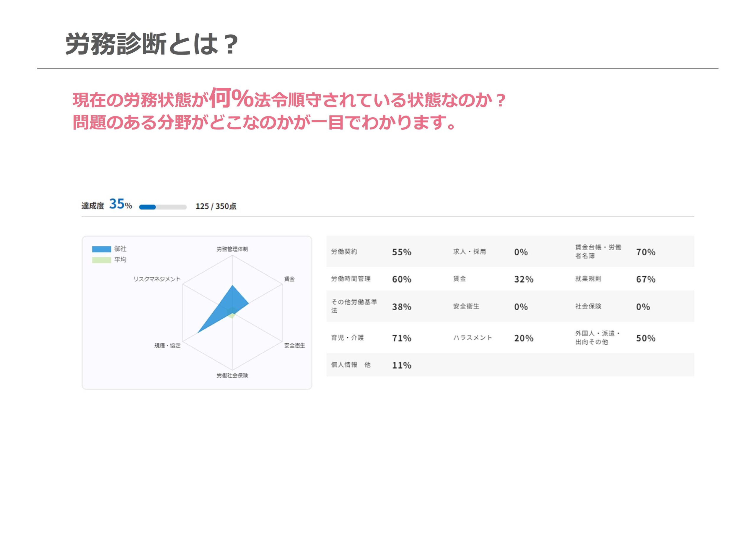This screenshot has width=756, height=535.
Task: Click the 125 / 350点 score text
Action: pyautogui.click(x=216, y=206)
